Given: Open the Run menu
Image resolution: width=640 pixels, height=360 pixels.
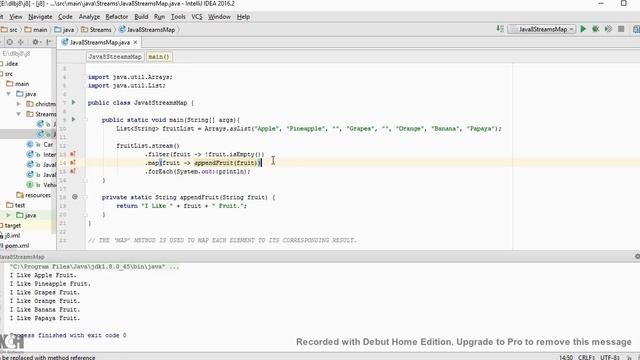Looking at the screenshot, I should pyautogui.click(x=159, y=17).
